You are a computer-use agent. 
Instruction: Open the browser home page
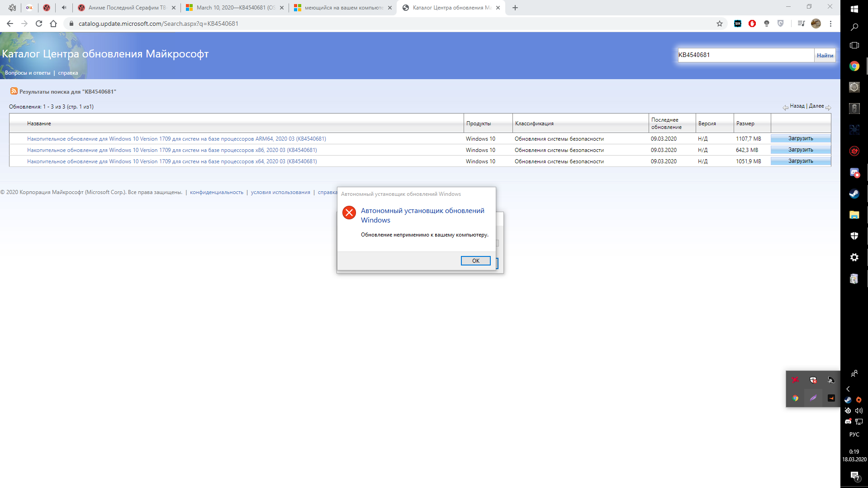click(53, 24)
